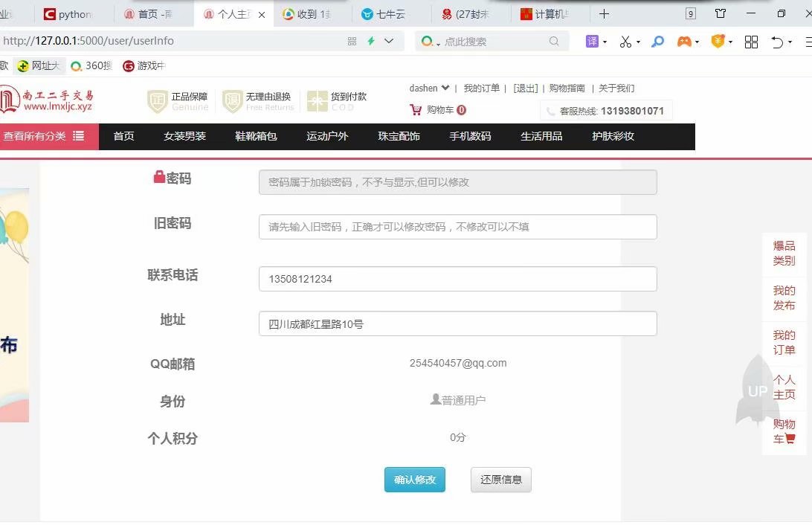The image size is (812, 525).
Task: Click the 无理由退换 Free Returns badge
Action: [259, 101]
